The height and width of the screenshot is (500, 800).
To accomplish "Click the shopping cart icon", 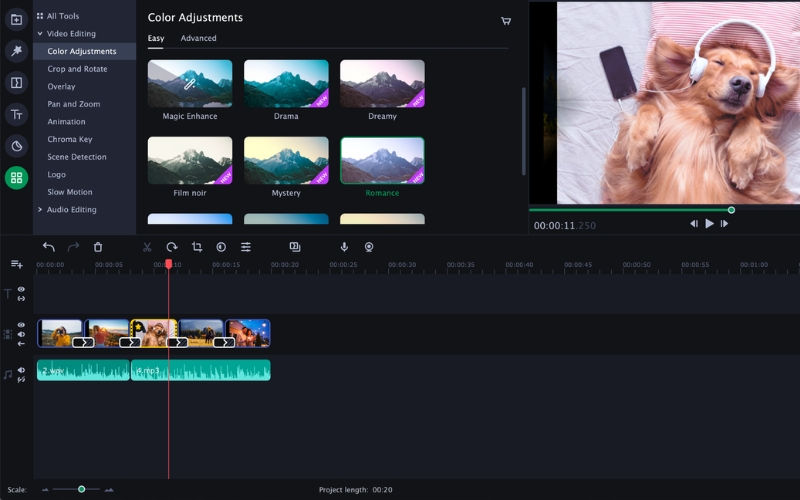I will click(x=506, y=21).
